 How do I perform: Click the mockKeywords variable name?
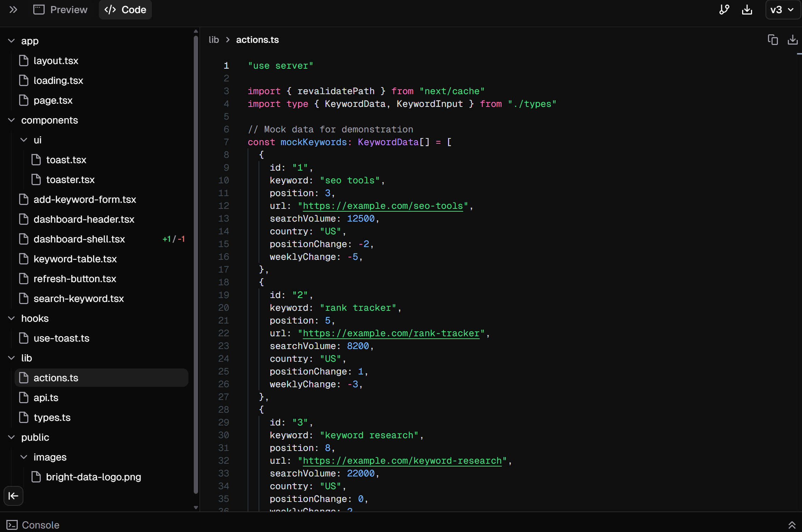(x=314, y=142)
